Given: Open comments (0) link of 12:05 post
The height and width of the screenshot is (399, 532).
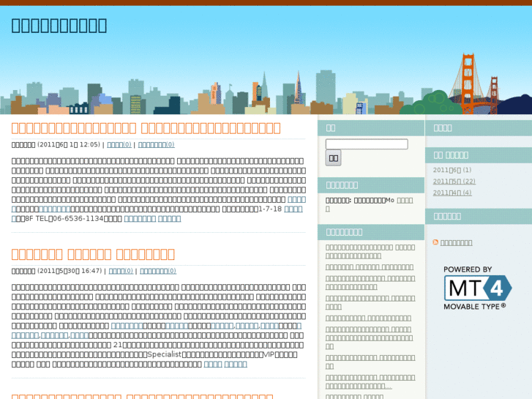Looking at the screenshot, I should (x=119, y=145).
